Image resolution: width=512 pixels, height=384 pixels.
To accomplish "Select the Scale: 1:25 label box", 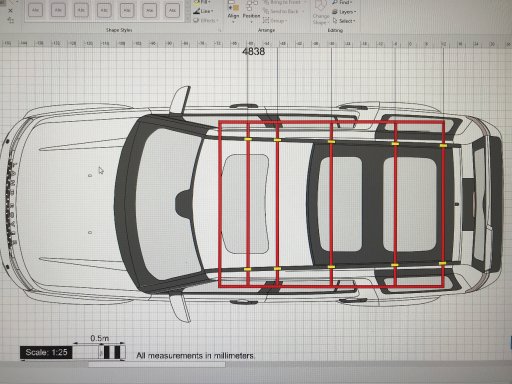I will click(46, 352).
